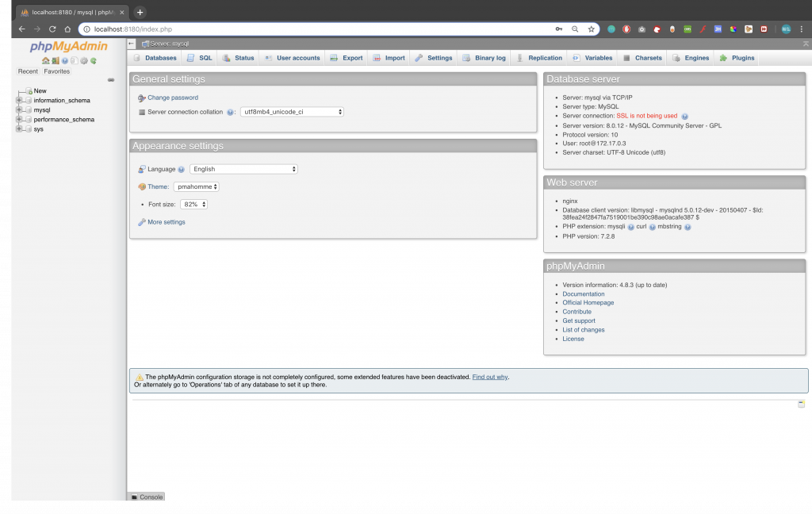
Task: Switch to the Export tab
Action: point(347,58)
